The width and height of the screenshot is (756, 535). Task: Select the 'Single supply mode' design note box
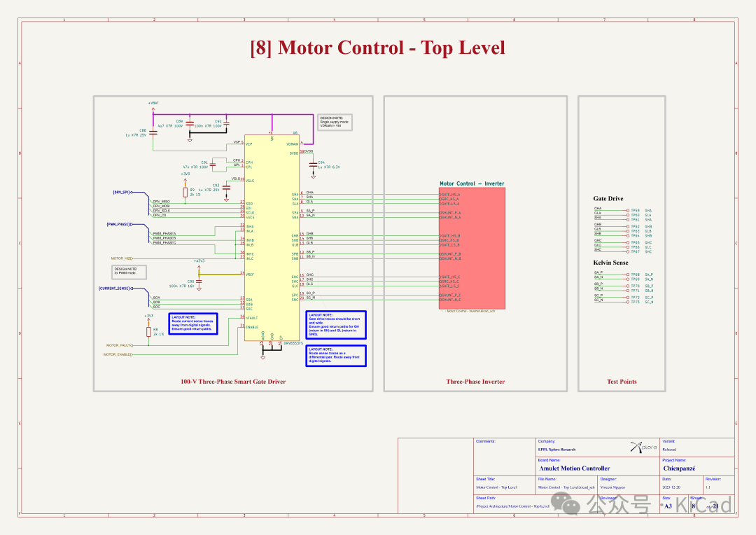click(335, 121)
